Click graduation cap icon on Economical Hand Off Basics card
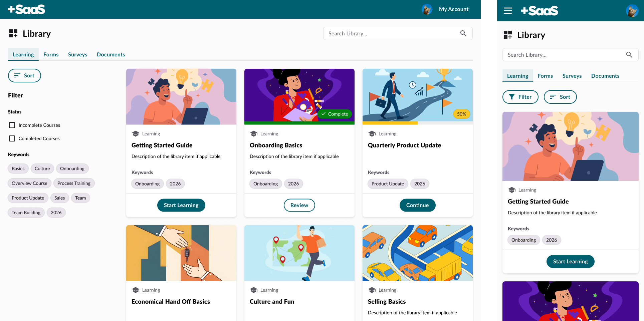The height and width of the screenshot is (321, 644). (x=136, y=290)
